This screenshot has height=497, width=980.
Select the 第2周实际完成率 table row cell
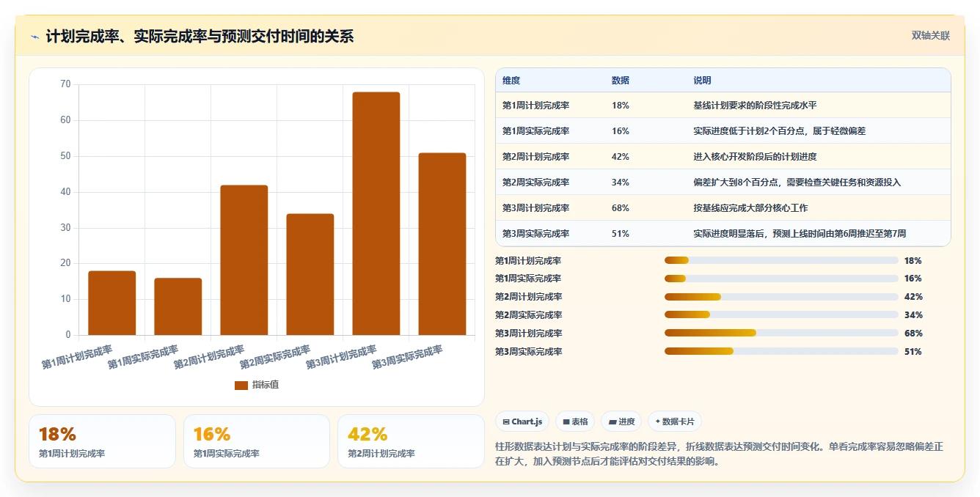pos(535,183)
